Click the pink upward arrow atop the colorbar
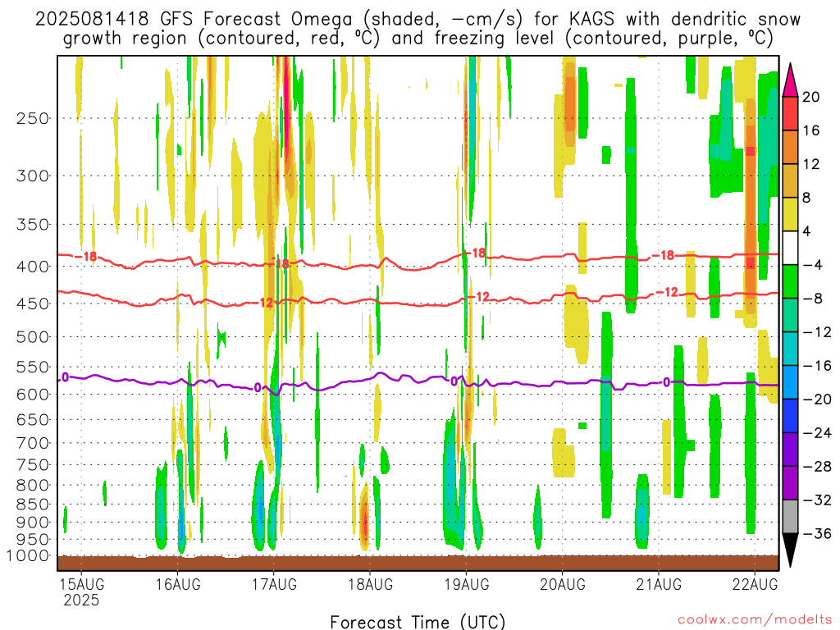This screenshot has height=630, width=840. 790,81
